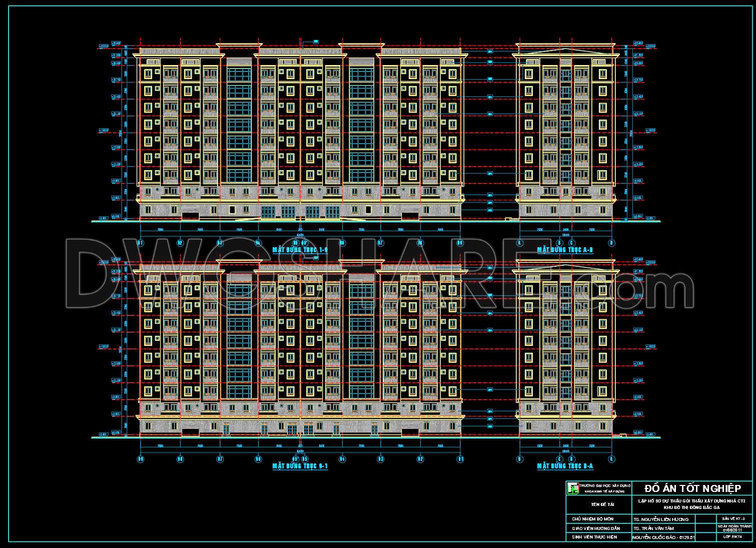Click axis bubble 01 under the top-left elevation

[x=141, y=243]
